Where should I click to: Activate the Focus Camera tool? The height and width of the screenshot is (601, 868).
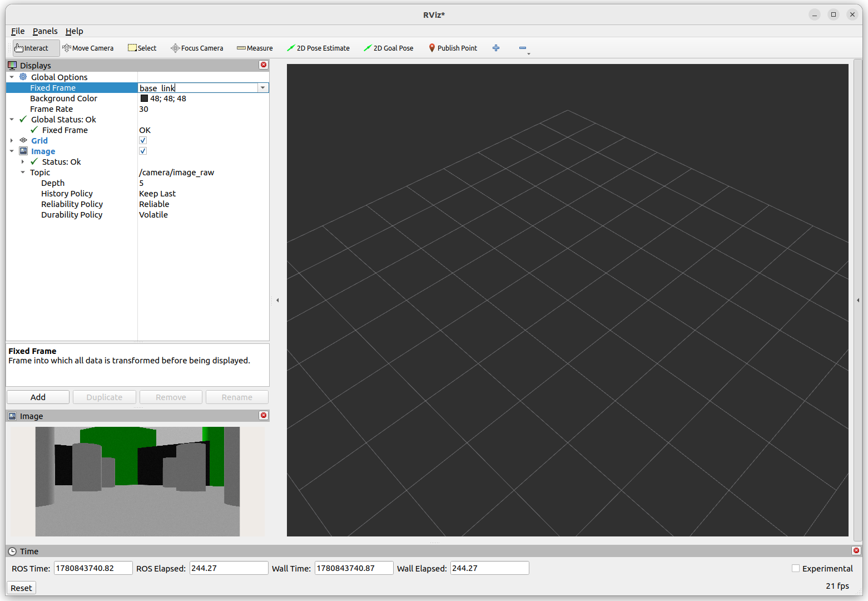(197, 48)
